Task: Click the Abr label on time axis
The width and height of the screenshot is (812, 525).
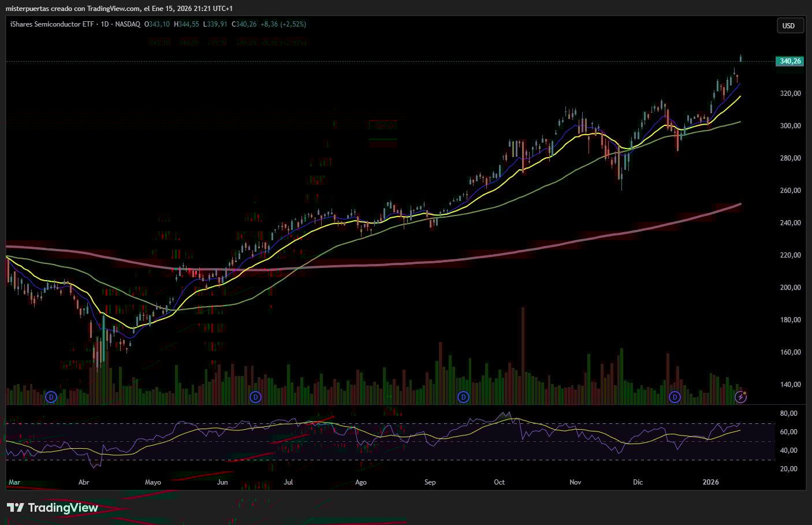Action: [x=84, y=482]
